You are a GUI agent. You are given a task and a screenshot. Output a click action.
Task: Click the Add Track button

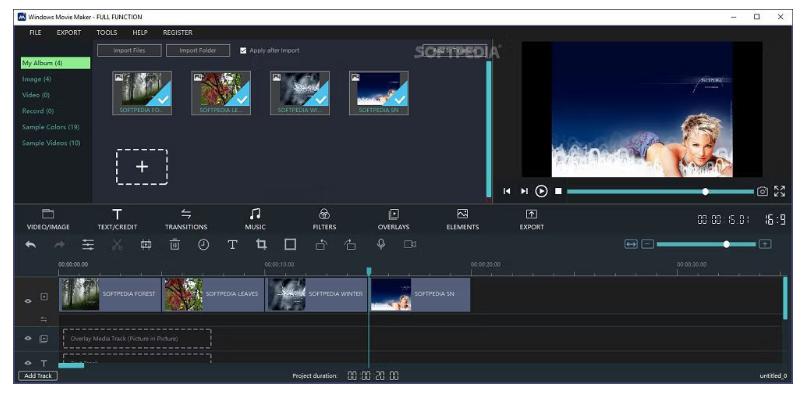38,376
